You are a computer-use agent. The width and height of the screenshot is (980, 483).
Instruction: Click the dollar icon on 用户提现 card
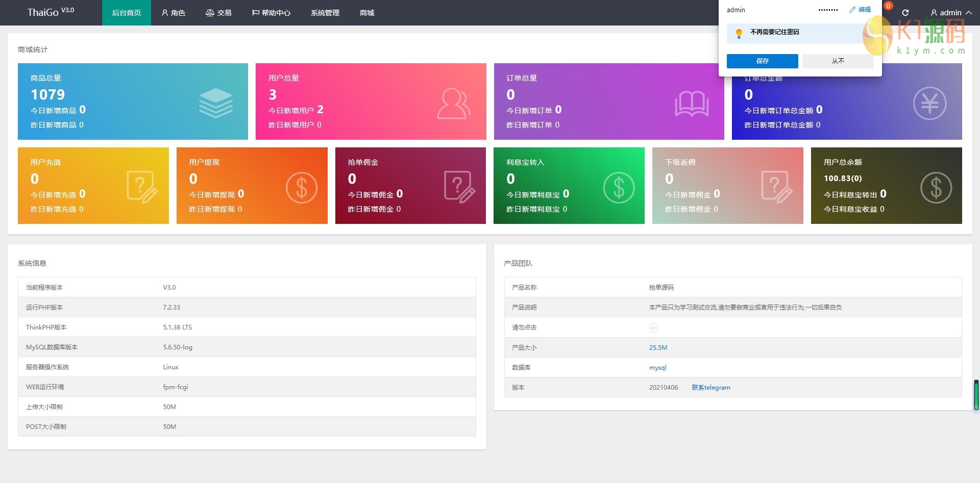[301, 188]
